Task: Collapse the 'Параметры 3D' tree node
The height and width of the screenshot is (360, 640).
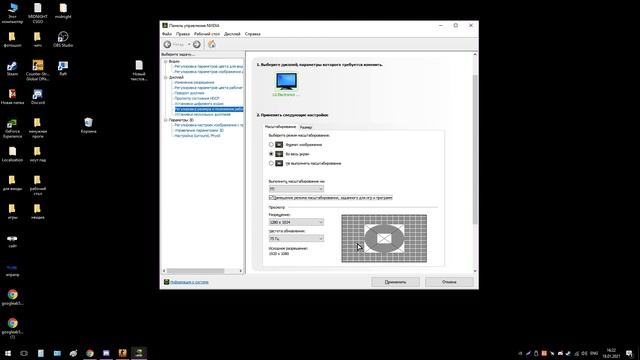Action: pos(166,120)
